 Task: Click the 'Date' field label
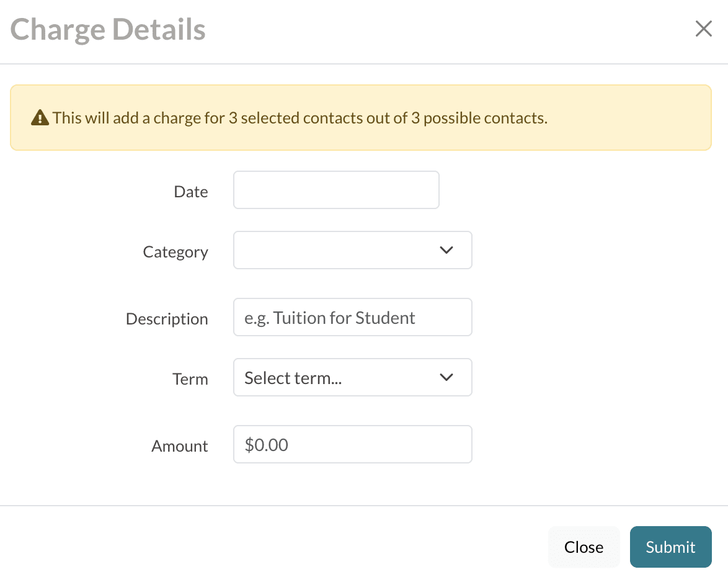click(190, 192)
